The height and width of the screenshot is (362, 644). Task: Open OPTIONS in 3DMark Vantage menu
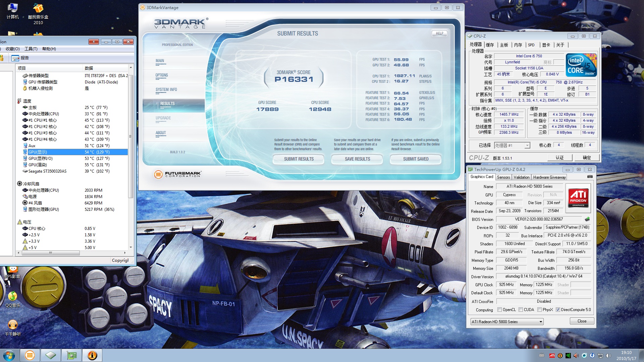[162, 75]
